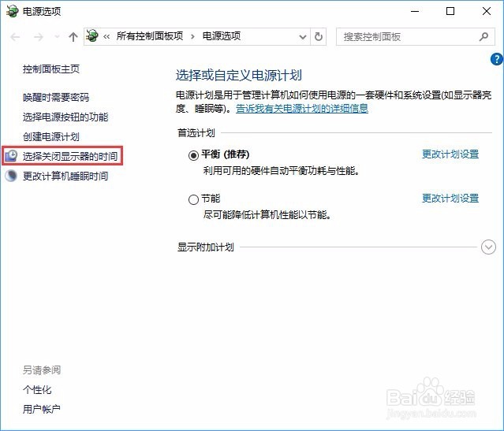Click the 选择或自定义电源计划 heading
504x431 pixels.
[239, 75]
